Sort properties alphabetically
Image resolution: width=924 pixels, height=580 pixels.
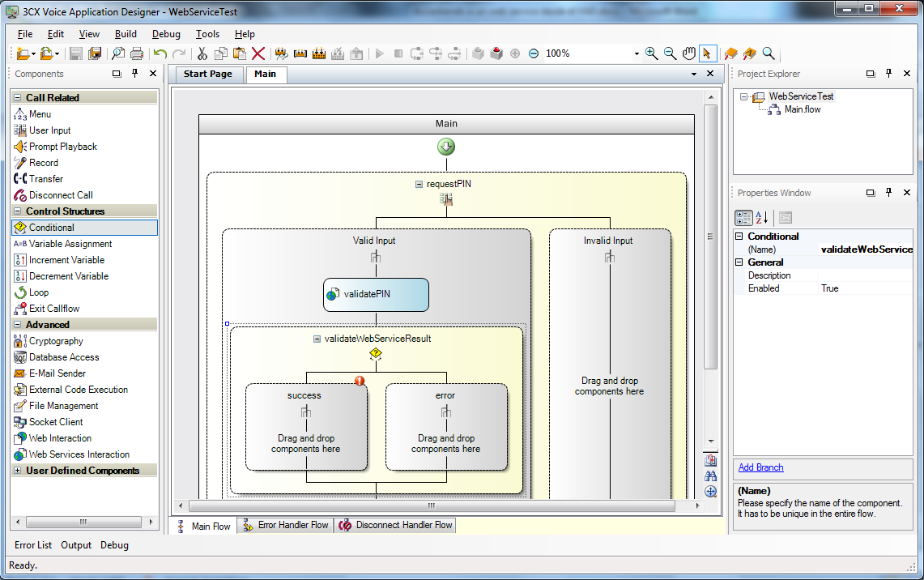point(762,217)
